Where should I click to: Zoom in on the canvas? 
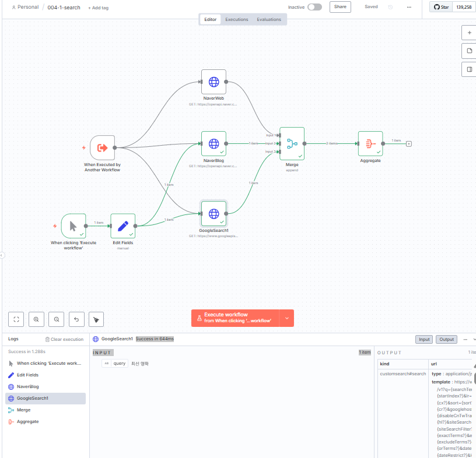36,319
